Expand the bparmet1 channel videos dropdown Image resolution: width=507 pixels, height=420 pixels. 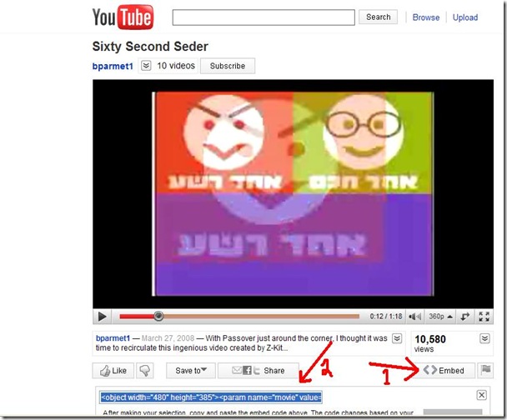coord(146,66)
